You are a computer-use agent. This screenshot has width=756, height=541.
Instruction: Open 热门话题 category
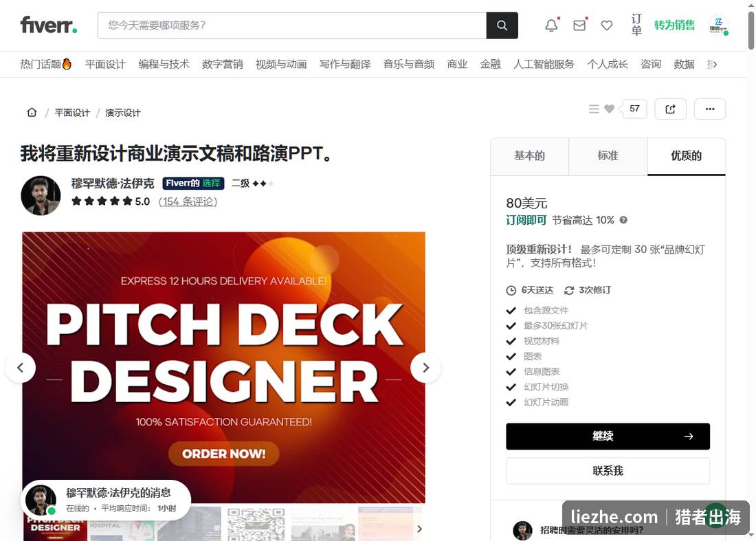(46, 64)
